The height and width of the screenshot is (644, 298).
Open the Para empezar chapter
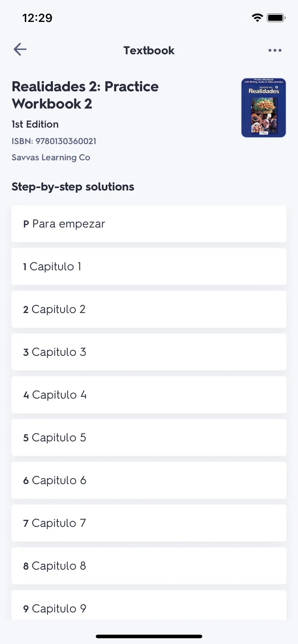pyautogui.click(x=149, y=224)
